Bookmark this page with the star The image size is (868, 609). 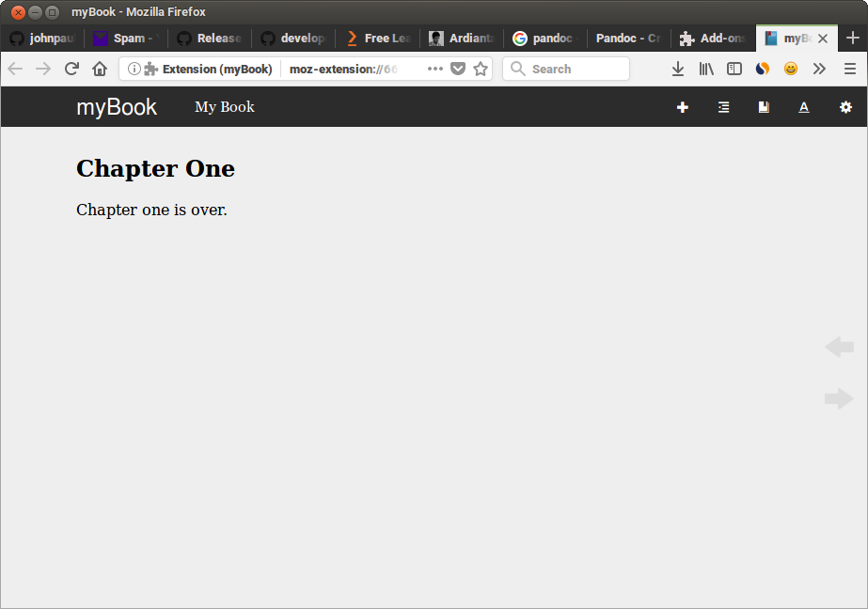pos(481,69)
